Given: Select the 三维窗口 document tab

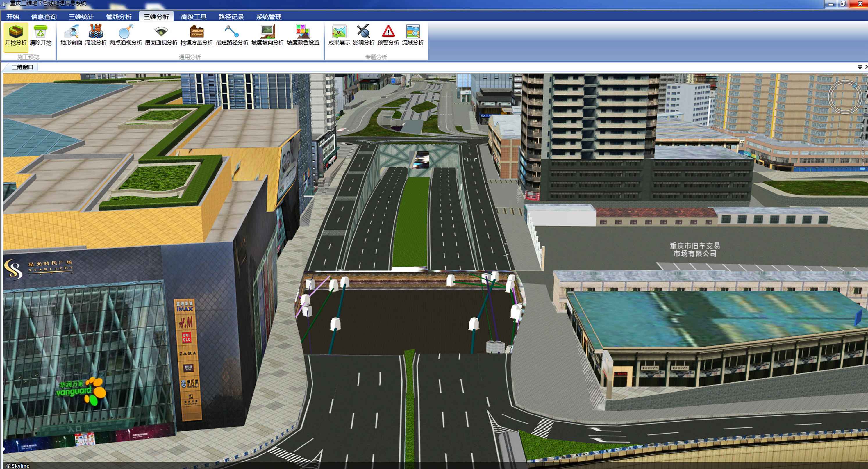Looking at the screenshot, I should tap(23, 67).
